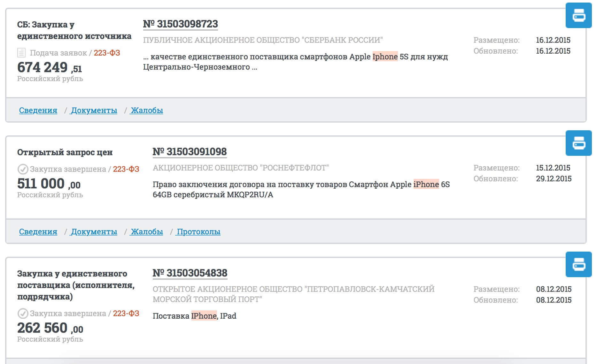Click highlighted IPhone in Поставка IPhone, IPad
Viewport: 597px width, 364px height.
click(204, 316)
